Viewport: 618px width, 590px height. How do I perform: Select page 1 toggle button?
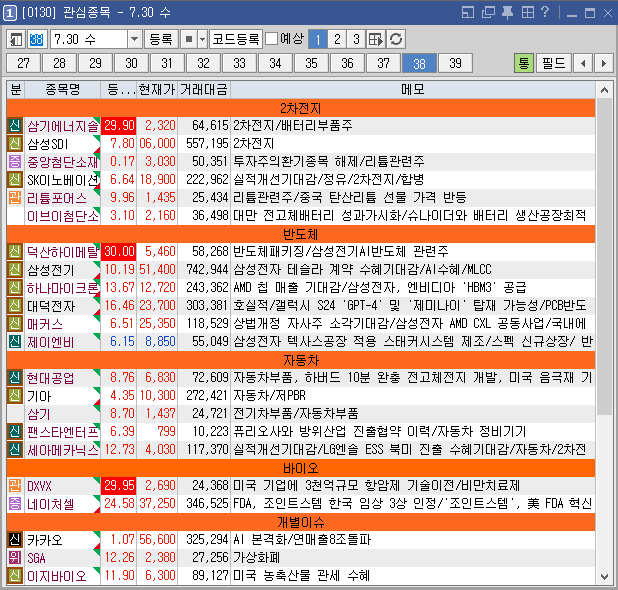coord(318,39)
